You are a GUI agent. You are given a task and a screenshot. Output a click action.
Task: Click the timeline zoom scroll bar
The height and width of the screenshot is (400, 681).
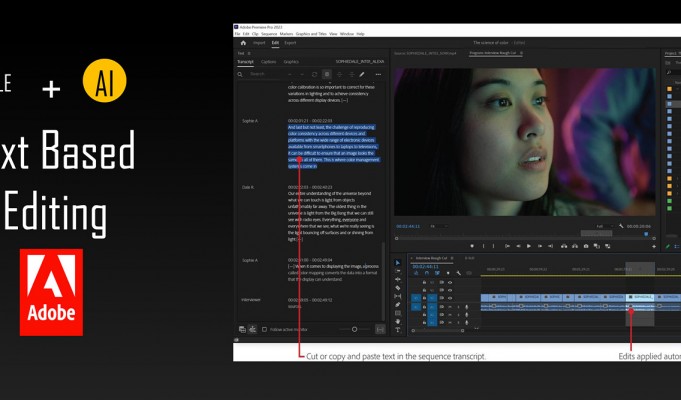pos(438,331)
